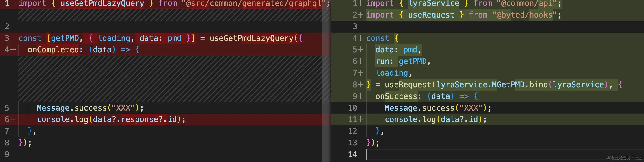The width and height of the screenshot is (644, 162).
Task: Click line number 1 of the removed import
Action: [7, 4]
